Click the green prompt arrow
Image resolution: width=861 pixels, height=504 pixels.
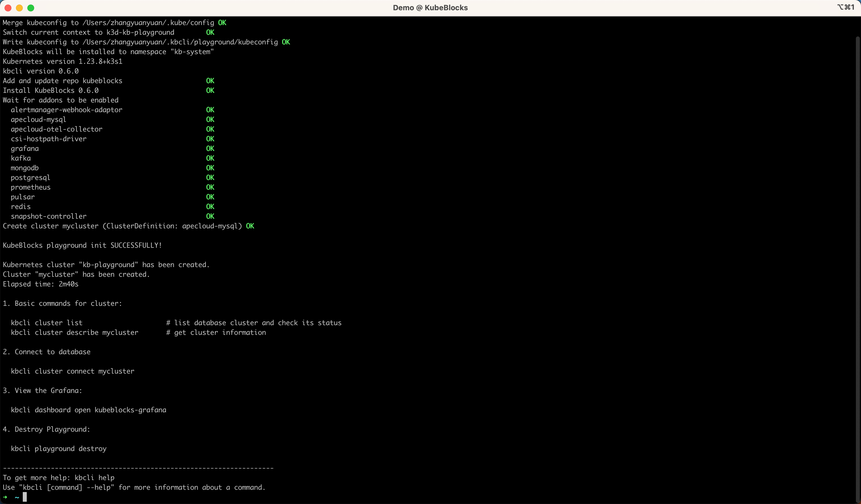tap(5, 497)
